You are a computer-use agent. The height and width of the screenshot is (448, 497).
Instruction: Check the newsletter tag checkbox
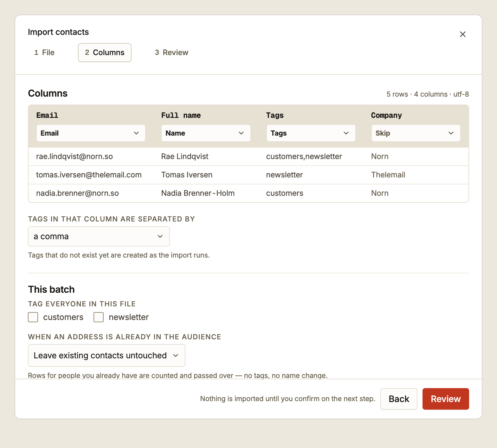click(x=99, y=317)
